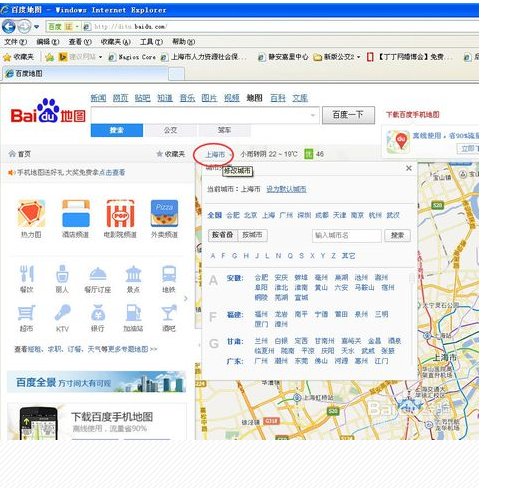Viewport: 507px width, 488px height.
Task: Click the 首页 home icon
Action: pyautogui.click(x=12, y=154)
